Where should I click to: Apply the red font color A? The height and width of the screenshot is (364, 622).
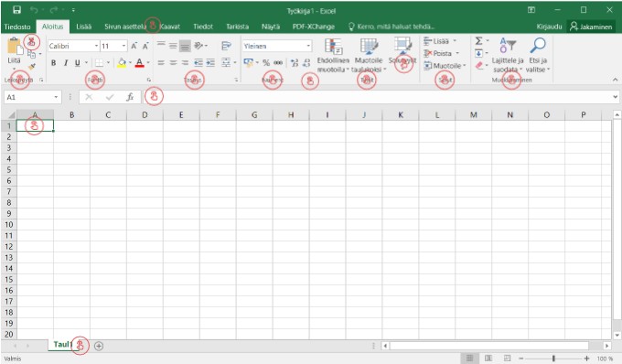coord(139,63)
